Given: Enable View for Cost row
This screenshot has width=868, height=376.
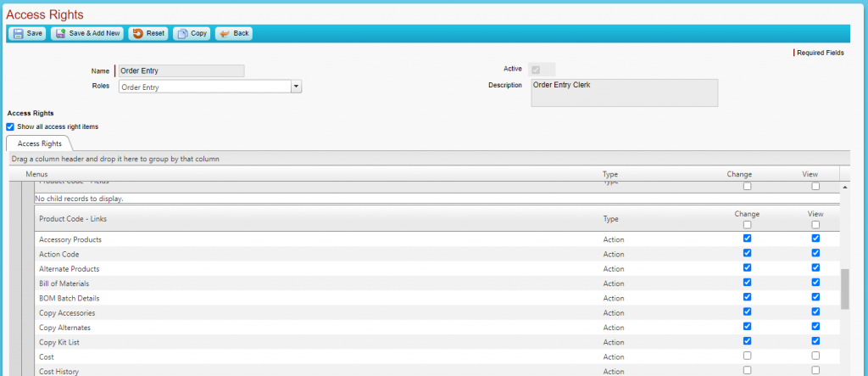Looking at the screenshot, I should point(815,356).
